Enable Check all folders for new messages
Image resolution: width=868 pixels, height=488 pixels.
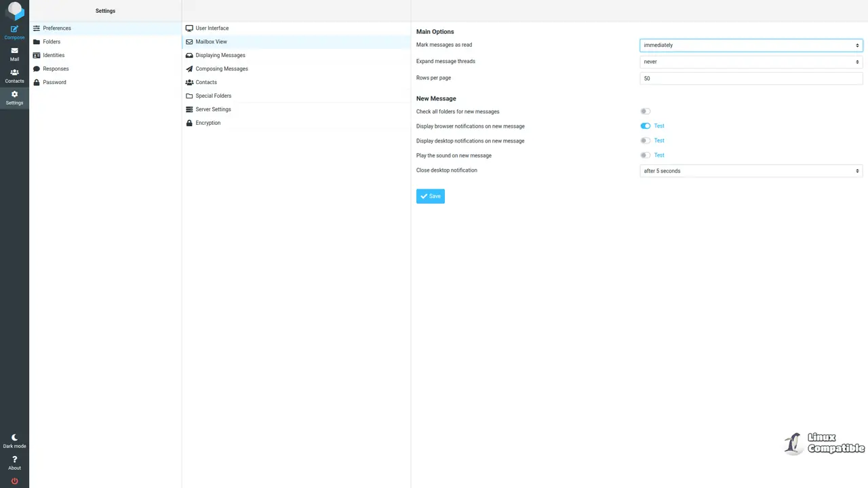tap(645, 111)
